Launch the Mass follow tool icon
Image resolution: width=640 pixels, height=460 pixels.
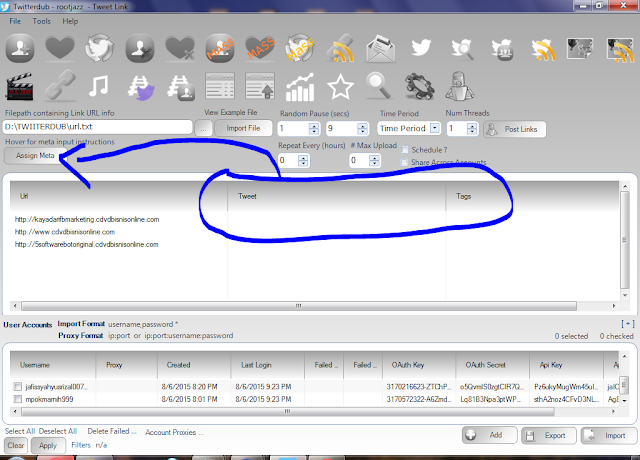220,49
